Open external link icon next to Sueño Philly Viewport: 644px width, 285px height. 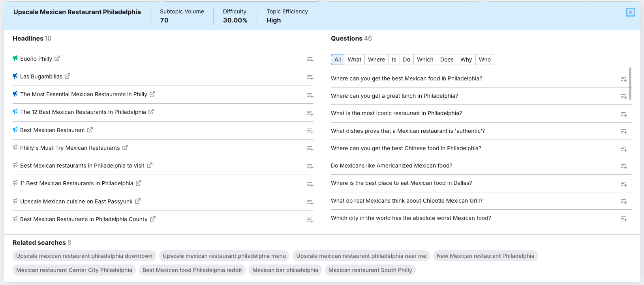click(x=57, y=58)
